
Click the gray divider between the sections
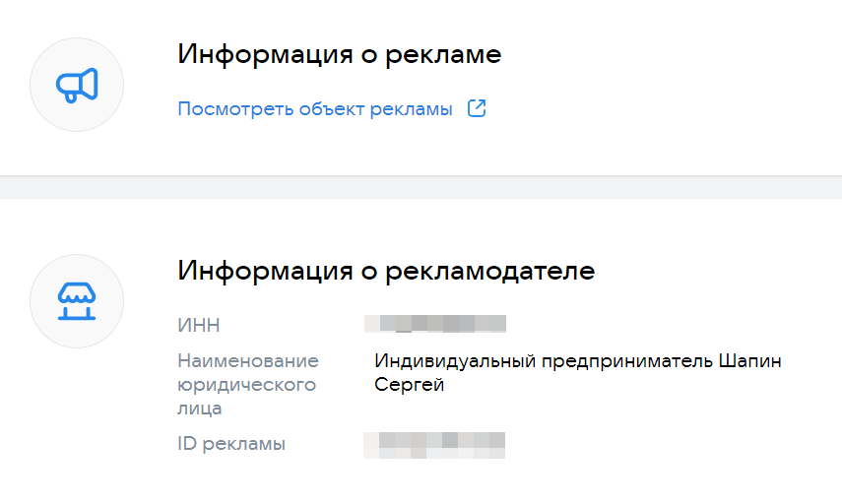coord(421,188)
